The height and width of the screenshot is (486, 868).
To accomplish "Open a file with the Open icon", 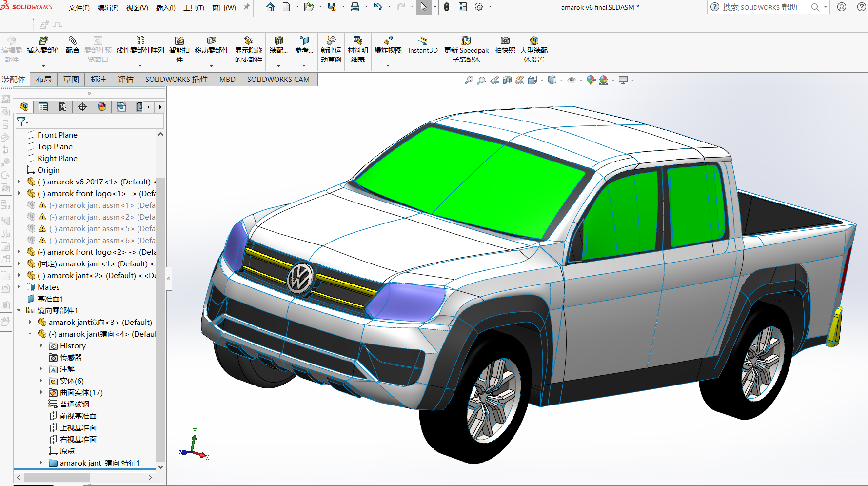I will (309, 7).
